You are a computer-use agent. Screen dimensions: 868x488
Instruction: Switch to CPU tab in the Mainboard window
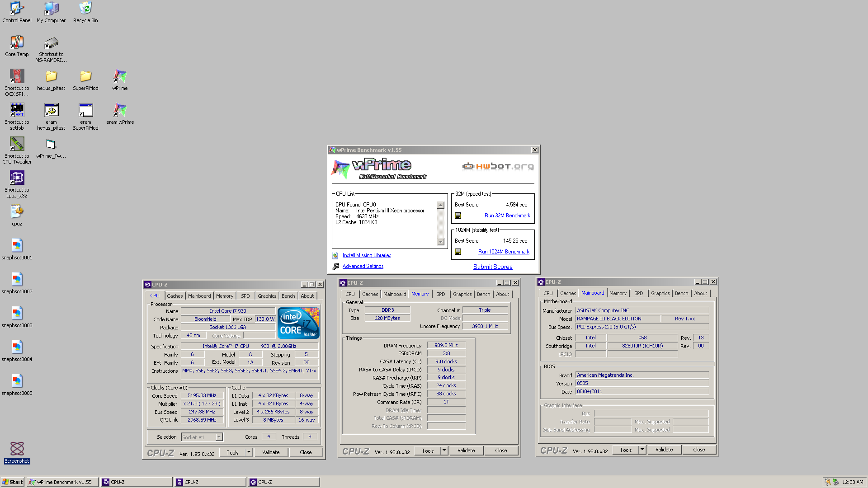(x=548, y=293)
